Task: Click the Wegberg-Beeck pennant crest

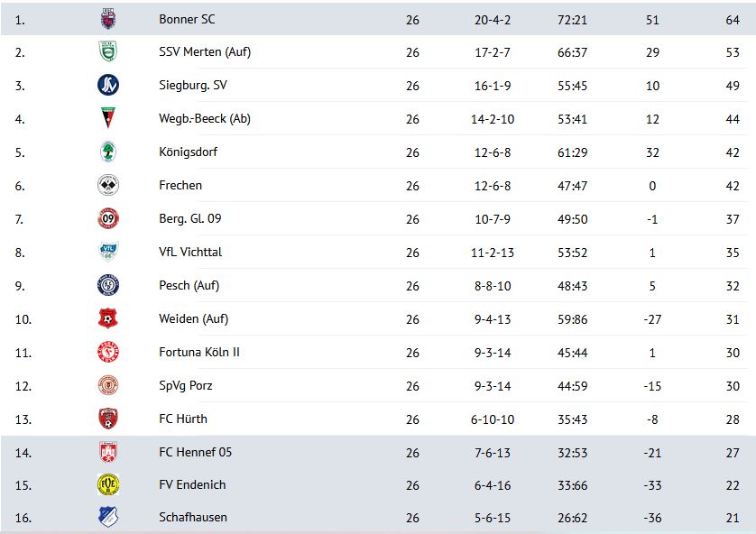Action: click(x=108, y=118)
